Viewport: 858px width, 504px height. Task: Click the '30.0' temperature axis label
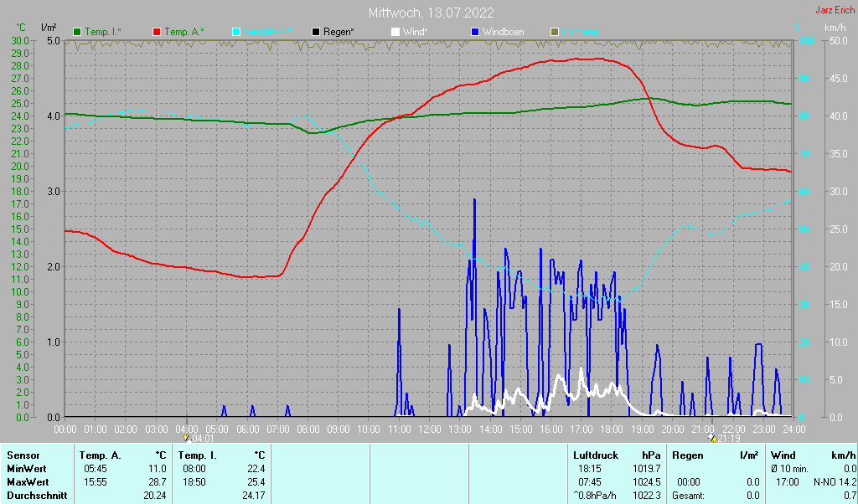20,41
